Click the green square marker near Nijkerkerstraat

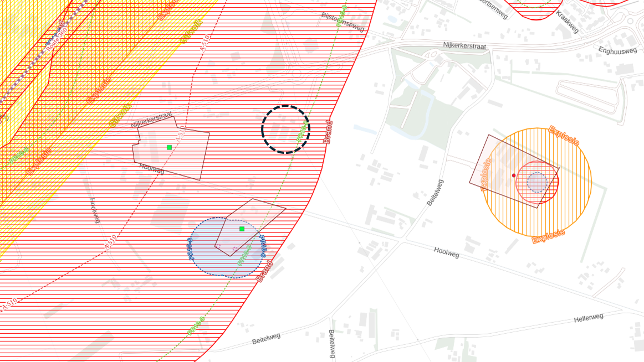[x=169, y=147]
